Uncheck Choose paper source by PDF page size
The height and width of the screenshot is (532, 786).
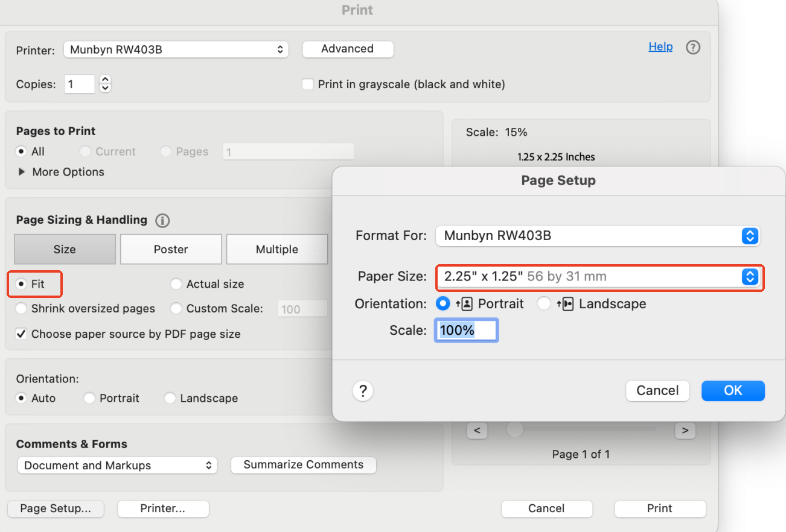pyautogui.click(x=21, y=334)
